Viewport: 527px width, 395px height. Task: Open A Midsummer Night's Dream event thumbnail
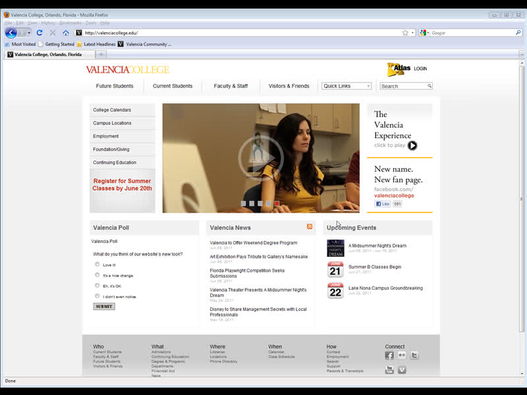[x=335, y=248]
